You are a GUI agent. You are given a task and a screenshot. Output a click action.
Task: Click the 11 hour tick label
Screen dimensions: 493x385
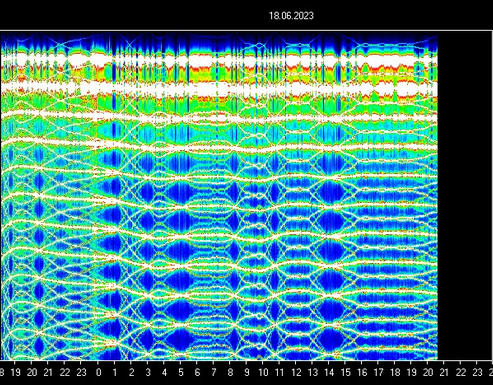pyautogui.click(x=279, y=372)
